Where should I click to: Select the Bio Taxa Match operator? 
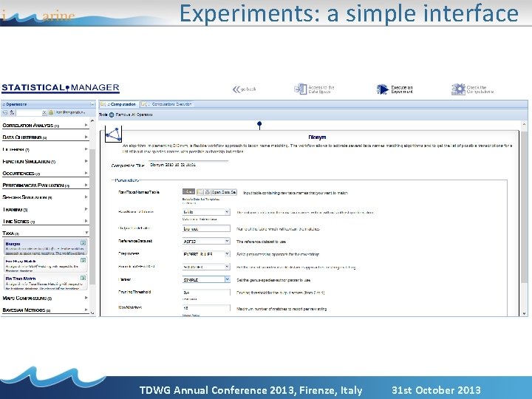point(46,282)
